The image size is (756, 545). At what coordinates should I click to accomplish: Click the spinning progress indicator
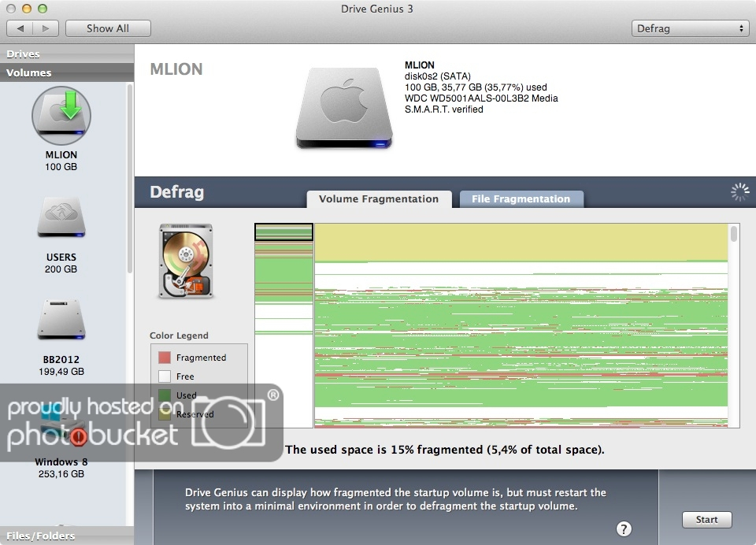pos(739,192)
